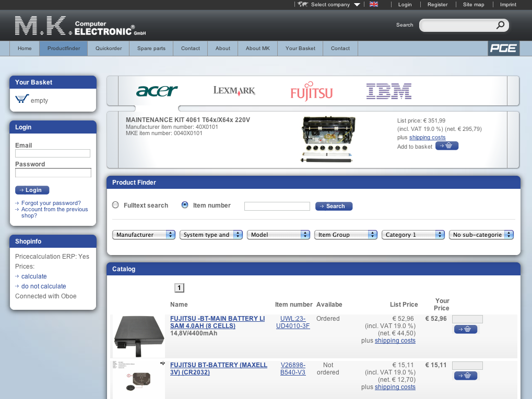Click the cart icon for the Maxell CR2032 battery

[465, 376]
